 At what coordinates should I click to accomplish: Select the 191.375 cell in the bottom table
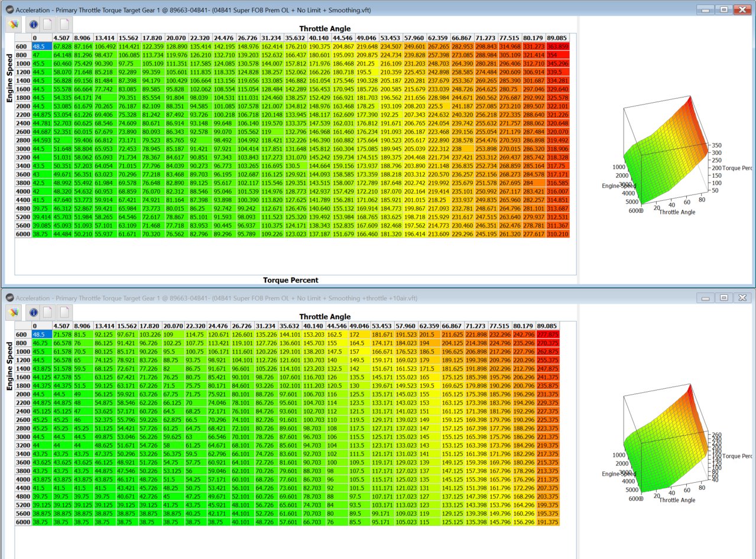pos(548,522)
